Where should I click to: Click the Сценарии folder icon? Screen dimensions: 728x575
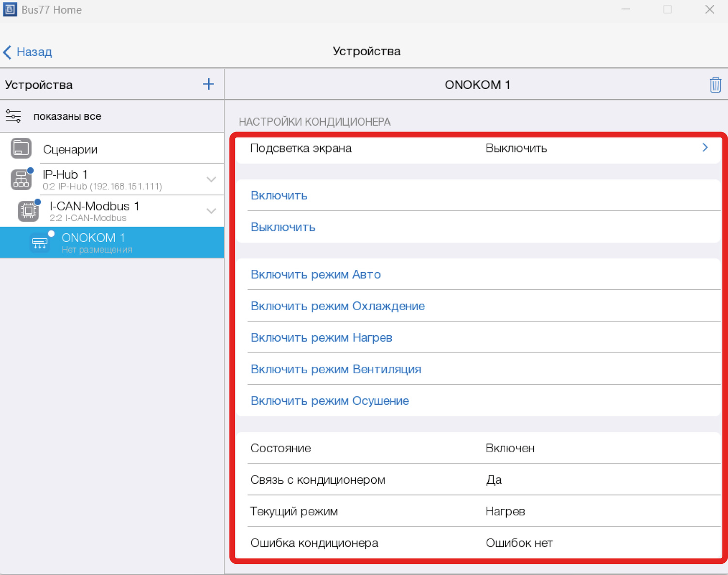(x=21, y=148)
